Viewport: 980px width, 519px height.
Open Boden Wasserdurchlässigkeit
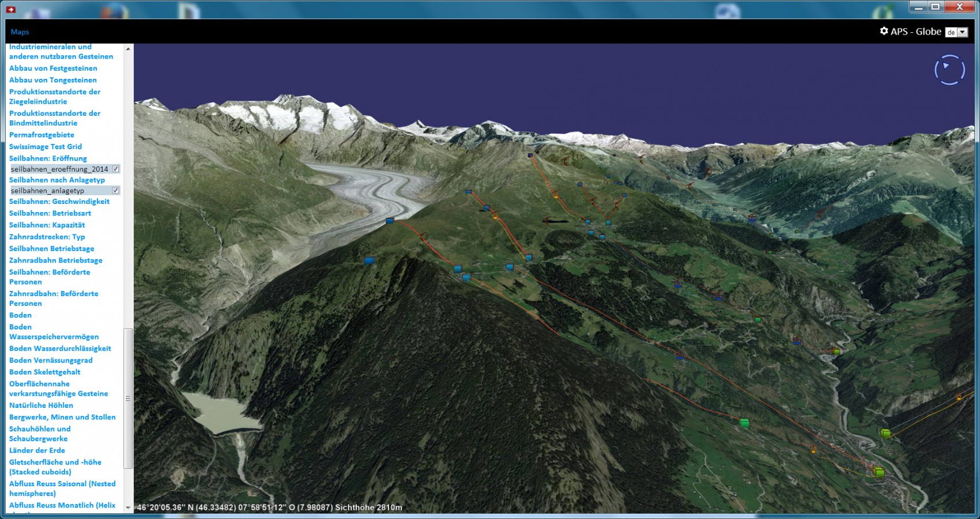(61, 348)
